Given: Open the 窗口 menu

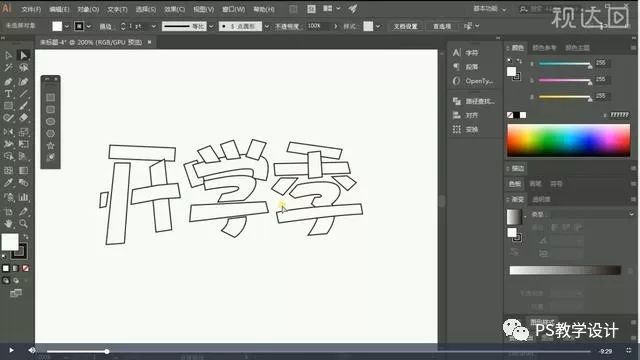Looking at the screenshot, I should click(x=233, y=9).
